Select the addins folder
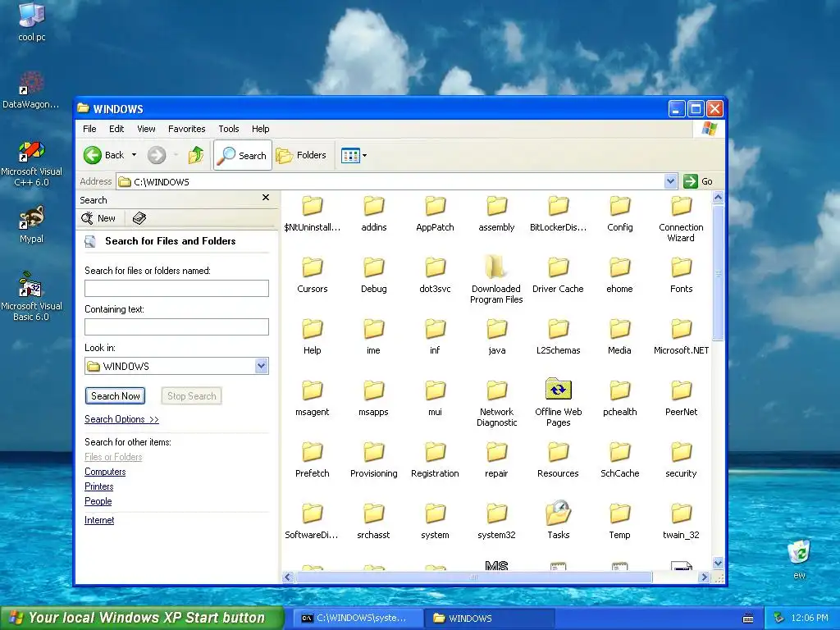 click(x=374, y=214)
